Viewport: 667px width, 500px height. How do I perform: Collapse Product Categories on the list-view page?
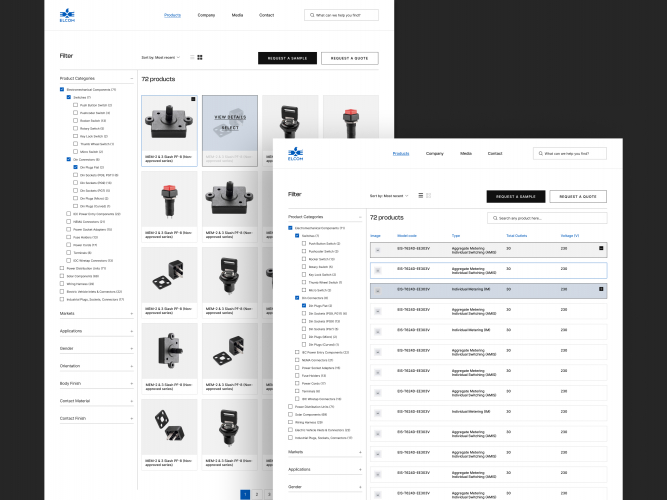pyautogui.click(x=360, y=217)
